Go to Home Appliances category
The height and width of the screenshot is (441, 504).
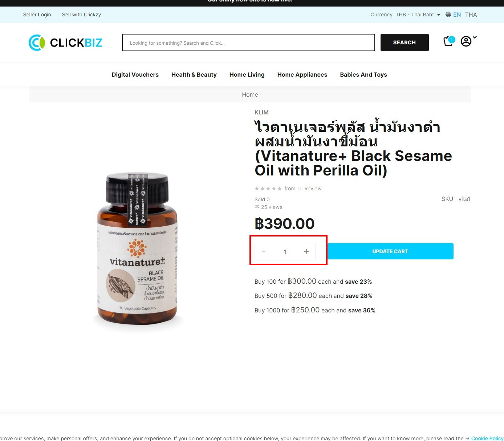pyautogui.click(x=302, y=74)
